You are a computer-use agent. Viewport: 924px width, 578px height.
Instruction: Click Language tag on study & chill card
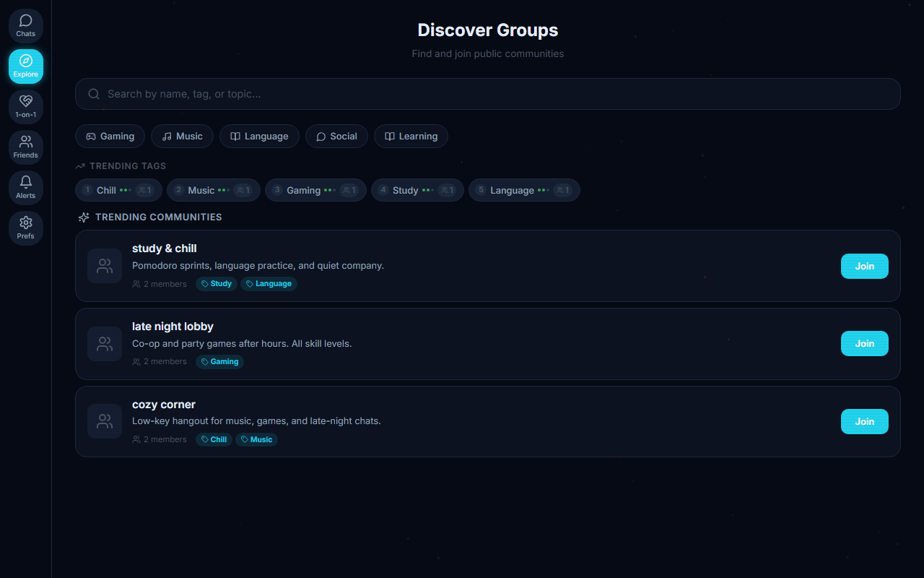coord(269,284)
